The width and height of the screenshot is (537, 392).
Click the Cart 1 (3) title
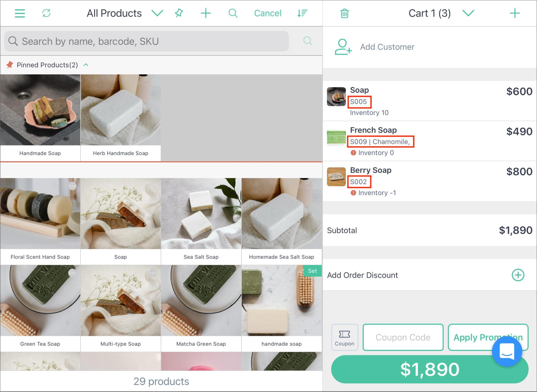(x=430, y=13)
